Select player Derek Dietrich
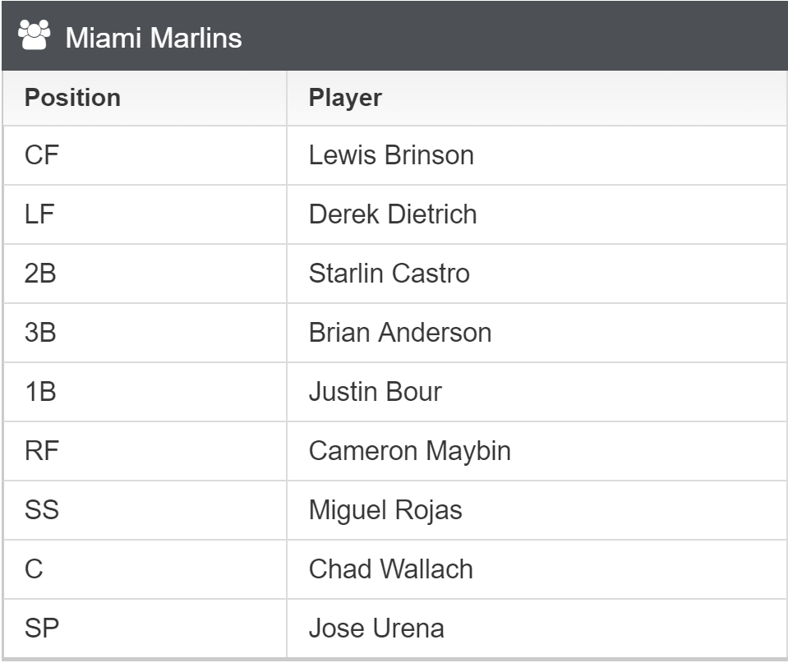Screen dimensions: 788x672 click(x=393, y=214)
